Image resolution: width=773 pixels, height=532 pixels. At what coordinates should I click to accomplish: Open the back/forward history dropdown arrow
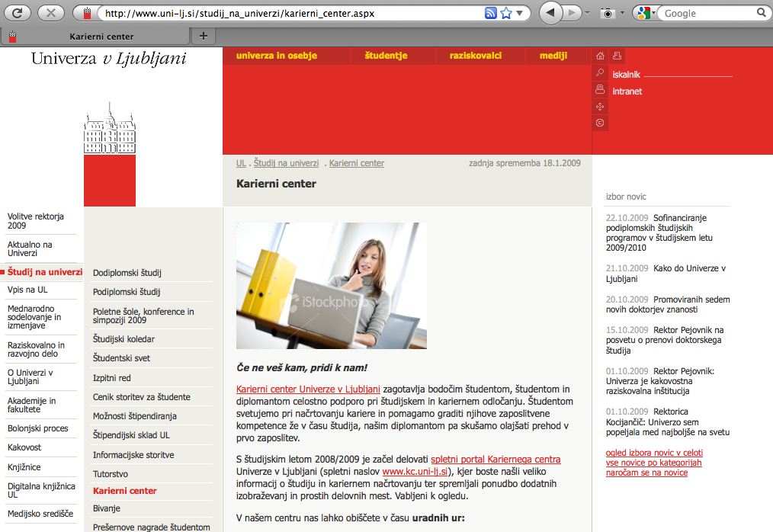coord(587,13)
